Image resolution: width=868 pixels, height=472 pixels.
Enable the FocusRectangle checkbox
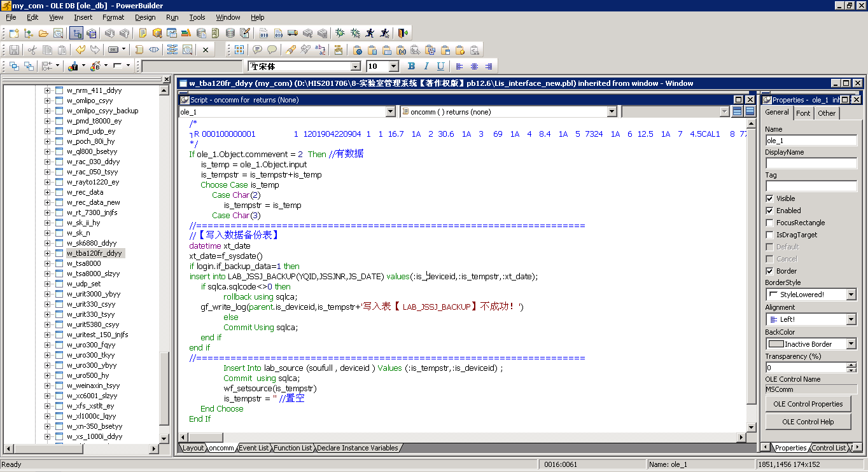pyautogui.click(x=769, y=222)
